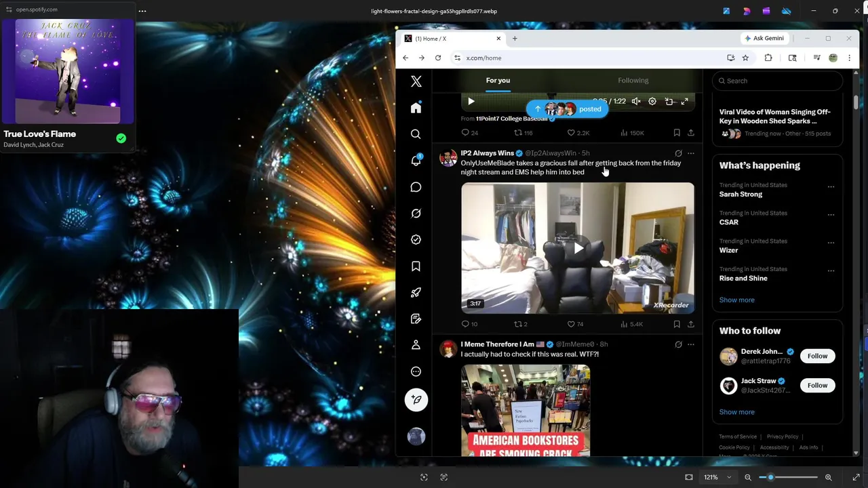Screen dimensions: 868x488
Task: Click Show more under Who to follow
Action: pos(736,412)
